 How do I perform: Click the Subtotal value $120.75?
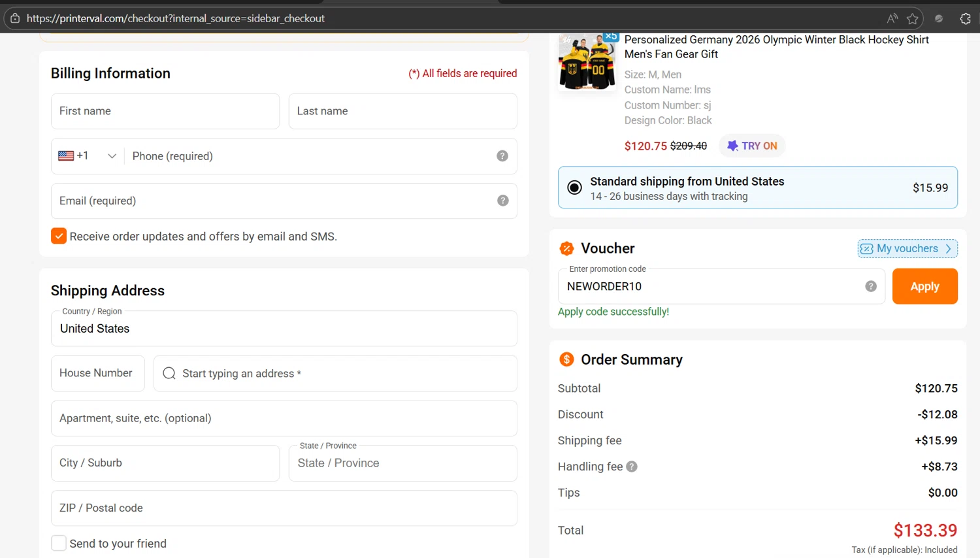(936, 388)
